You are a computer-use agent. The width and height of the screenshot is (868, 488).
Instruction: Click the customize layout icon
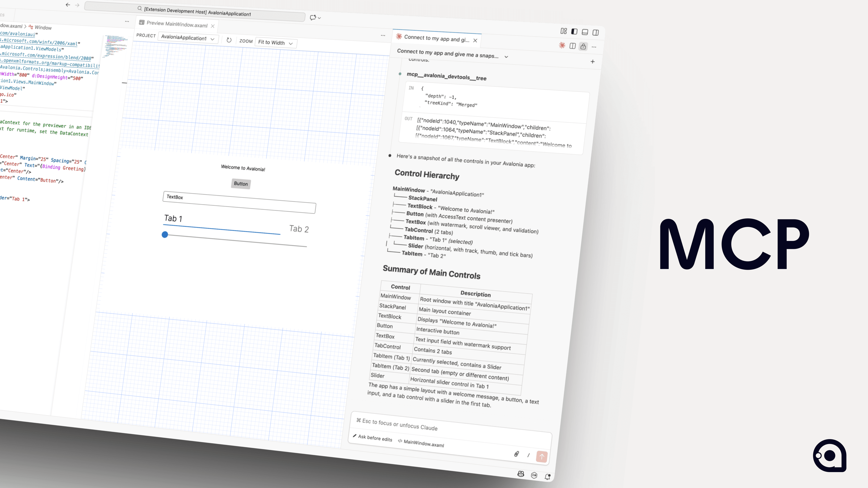[x=563, y=31]
